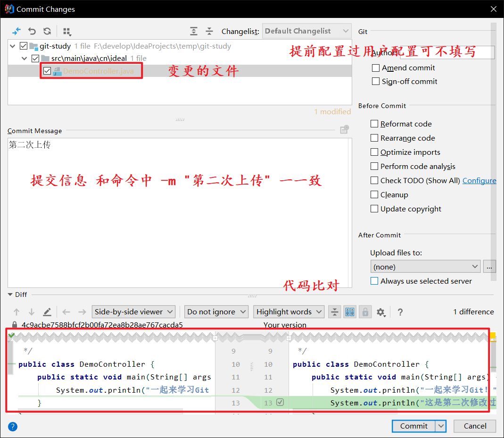Toggle synchronized scrolling in Diff toolbar

(x=349, y=312)
